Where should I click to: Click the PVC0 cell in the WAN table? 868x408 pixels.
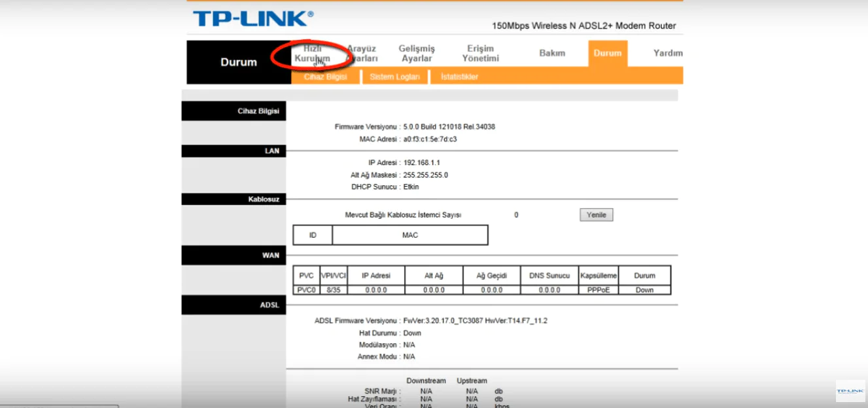[306, 290]
